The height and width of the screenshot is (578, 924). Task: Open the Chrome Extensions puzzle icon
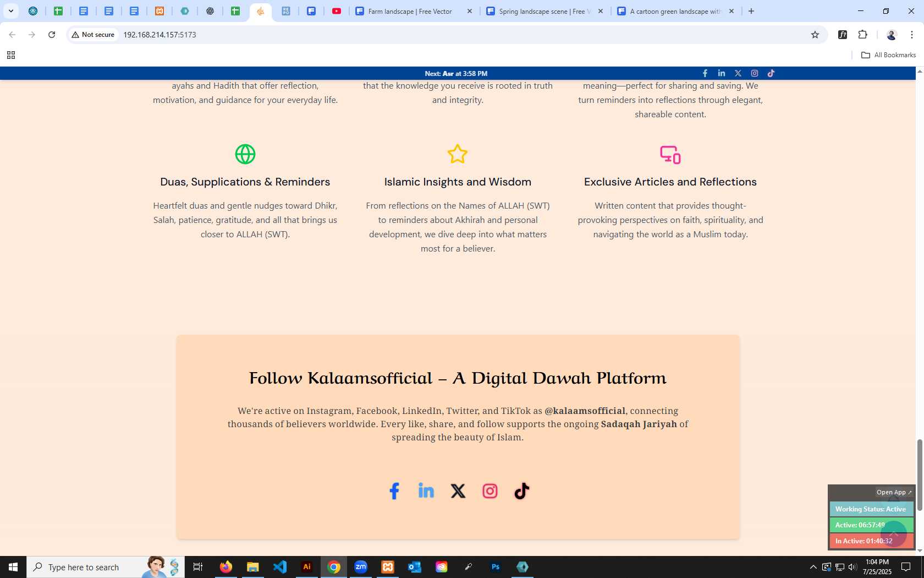pos(863,35)
